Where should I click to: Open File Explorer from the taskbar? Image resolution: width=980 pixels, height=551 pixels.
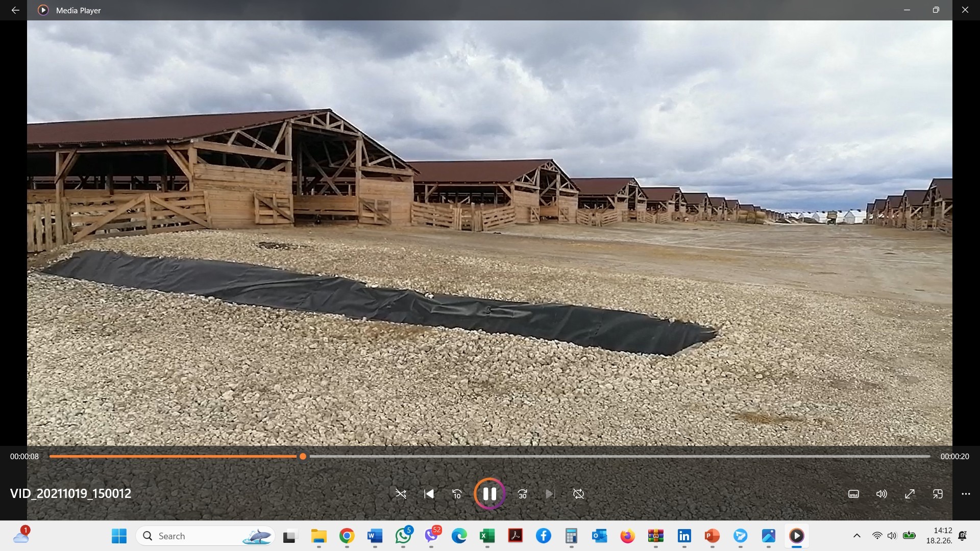click(x=318, y=536)
